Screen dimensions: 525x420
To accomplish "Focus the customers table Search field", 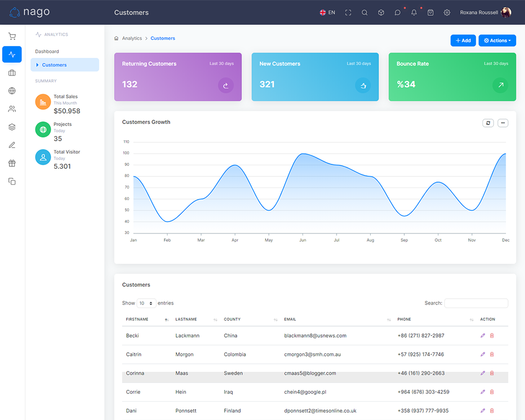I will click(476, 303).
